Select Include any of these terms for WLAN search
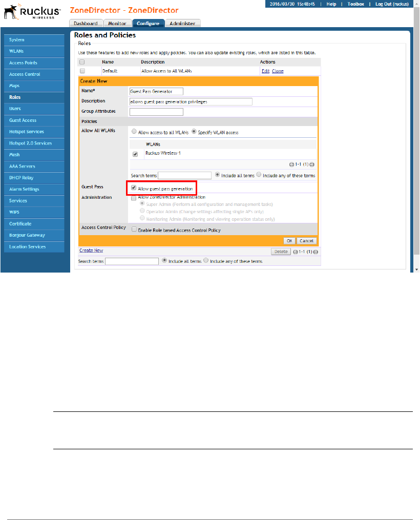The width and height of the screenshot is (420, 520). coord(259,175)
